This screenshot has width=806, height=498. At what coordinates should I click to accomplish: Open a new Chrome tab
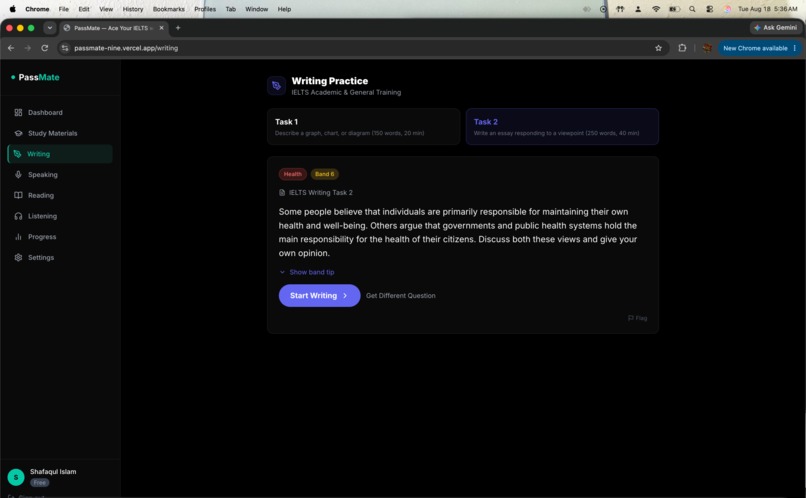tap(178, 28)
